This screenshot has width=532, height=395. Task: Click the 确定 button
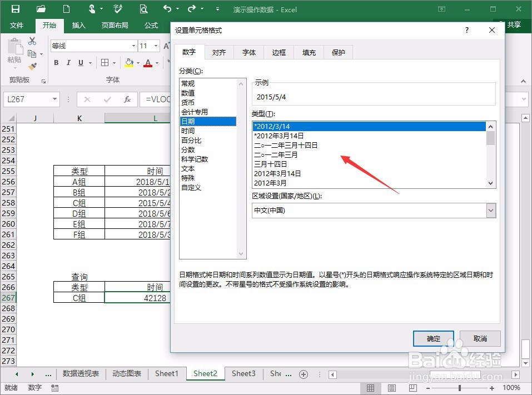pos(433,338)
